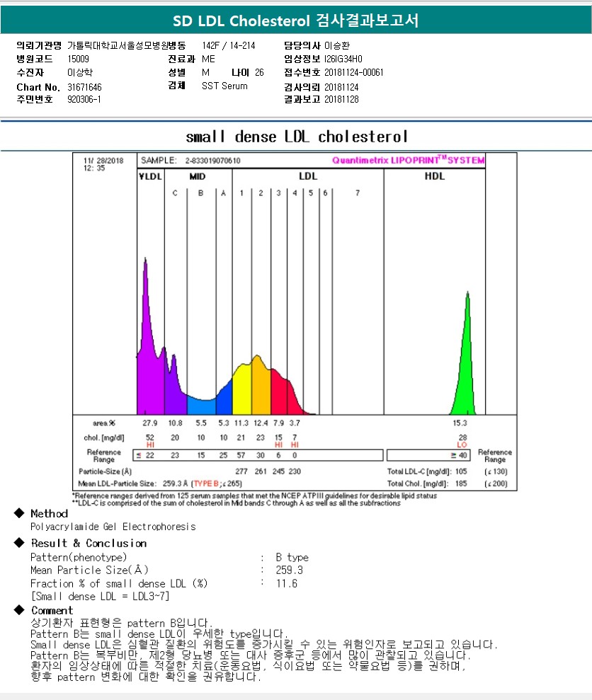
Task: Select the VLDL cholesterol value 52
Action: coord(150,437)
